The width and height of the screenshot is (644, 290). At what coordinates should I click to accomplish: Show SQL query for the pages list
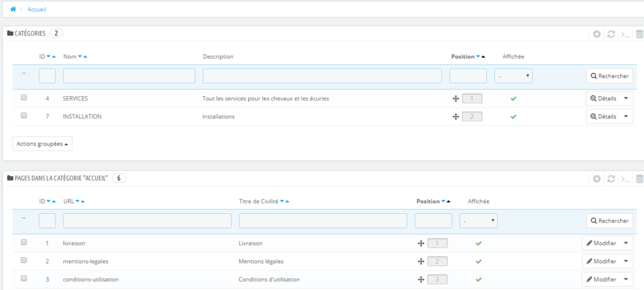[x=625, y=179]
